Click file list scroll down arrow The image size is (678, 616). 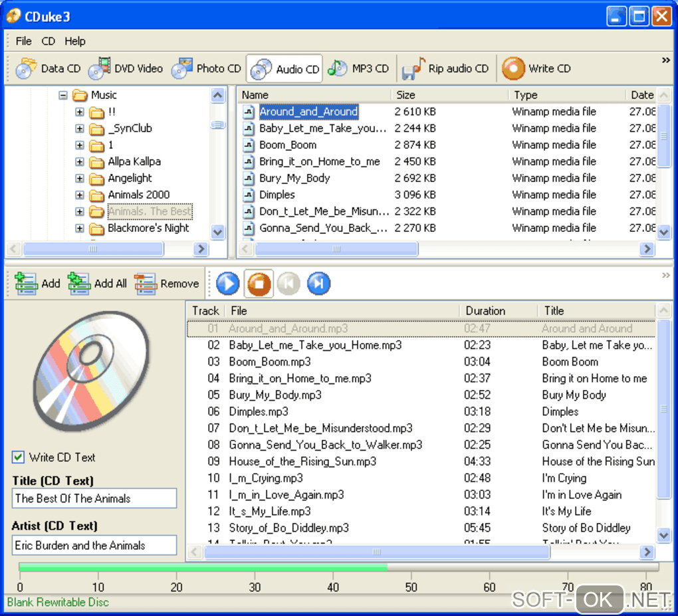pos(664,232)
